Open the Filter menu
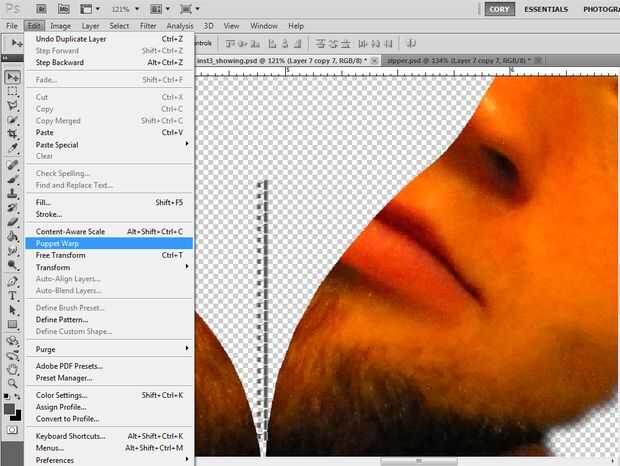The height and width of the screenshot is (466, 620). point(148,26)
